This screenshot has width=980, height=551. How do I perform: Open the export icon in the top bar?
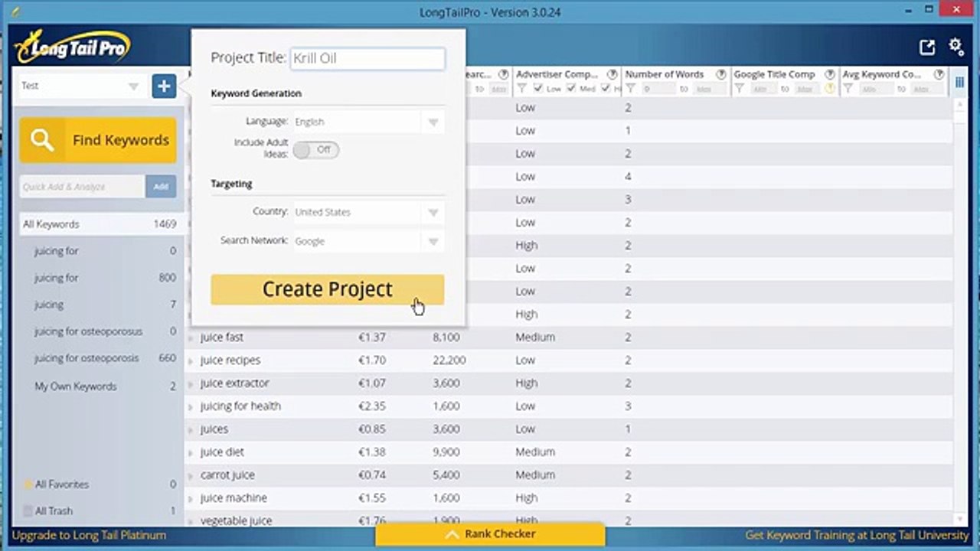point(927,47)
